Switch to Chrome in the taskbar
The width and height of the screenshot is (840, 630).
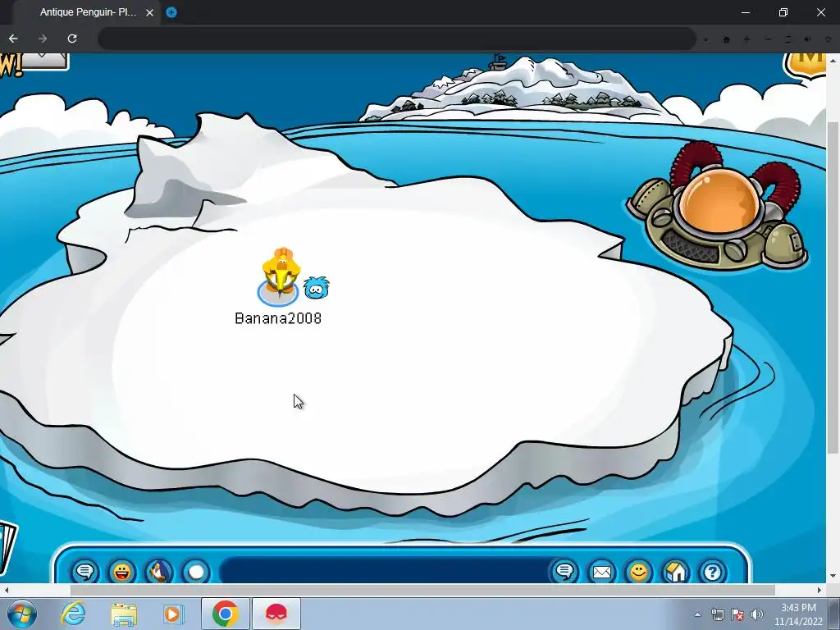225,614
